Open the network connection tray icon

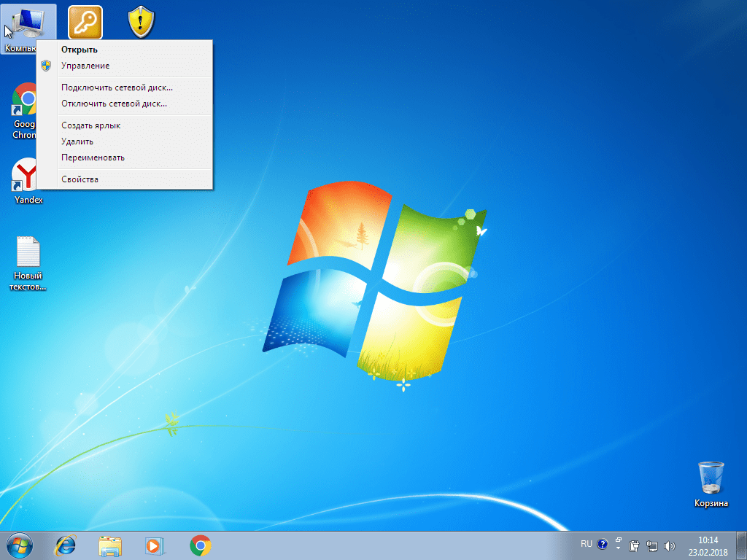651,546
